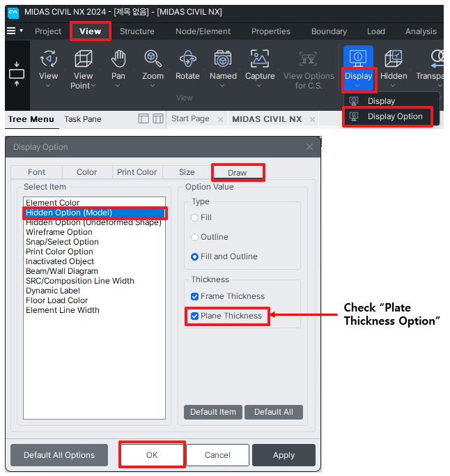The height and width of the screenshot is (476, 450).
Task: Expand the Zoom dropdown chevron
Action: [x=153, y=86]
